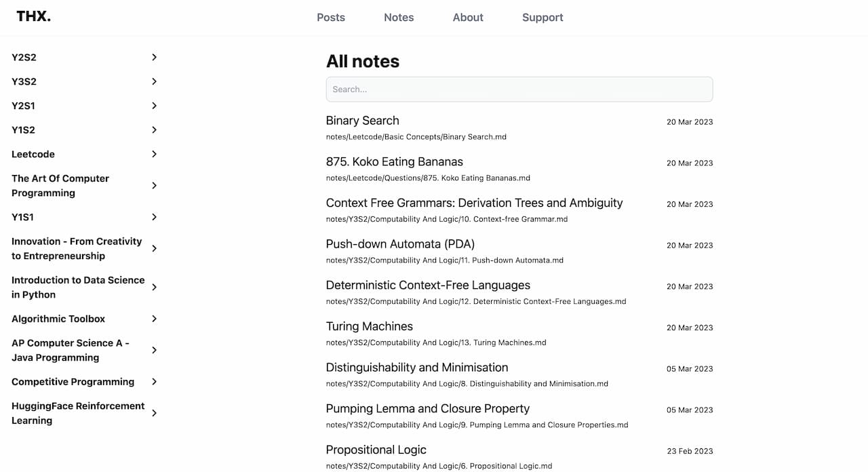This screenshot has height=472, width=868.
Task: Open the Turing Machines note
Action: [x=369, y=326]
